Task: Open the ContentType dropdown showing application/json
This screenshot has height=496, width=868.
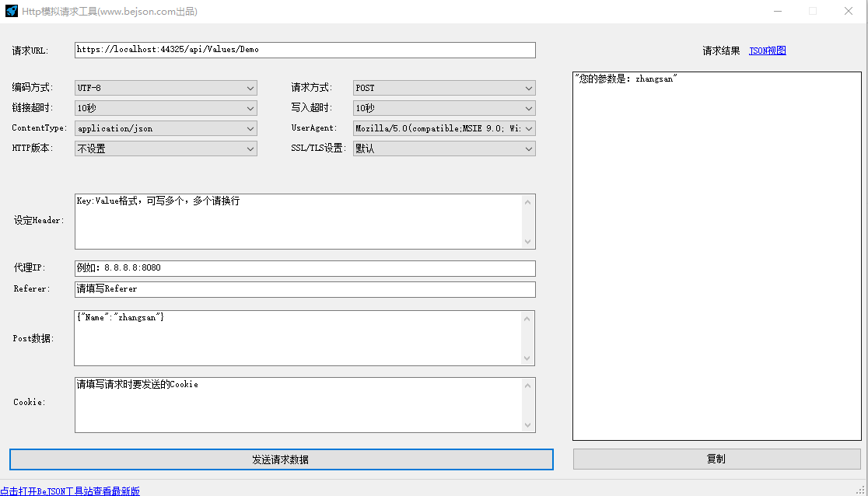Action: (250, 127)
